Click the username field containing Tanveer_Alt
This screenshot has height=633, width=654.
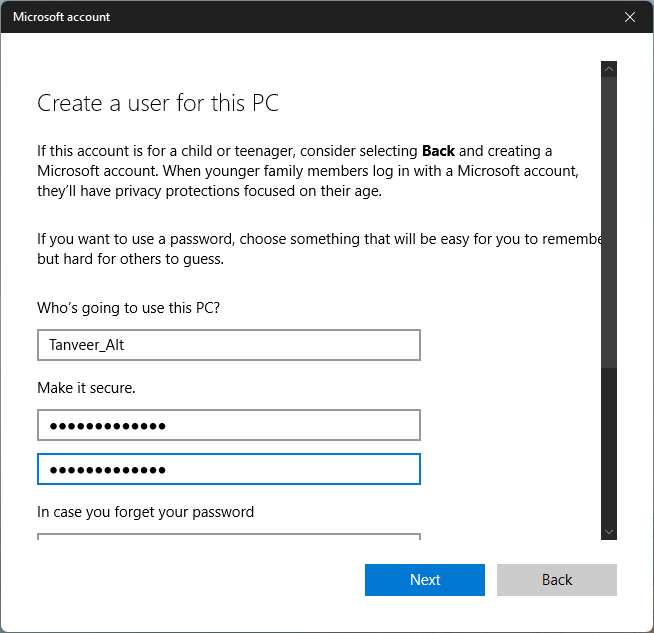(x=229, y=345)
